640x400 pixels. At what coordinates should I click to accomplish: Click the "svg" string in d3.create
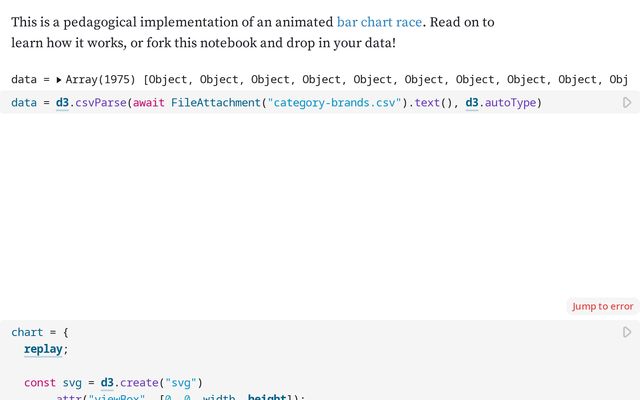(x=181, y=383)
